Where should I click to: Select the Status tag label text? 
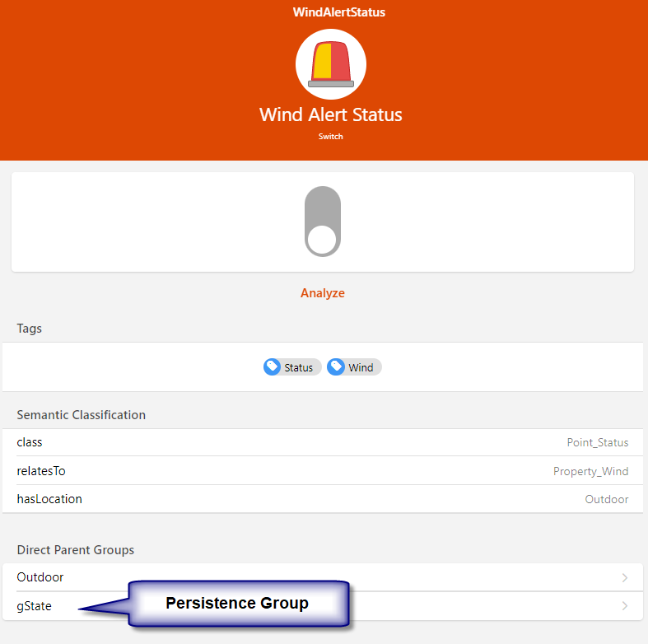point(298,368)
